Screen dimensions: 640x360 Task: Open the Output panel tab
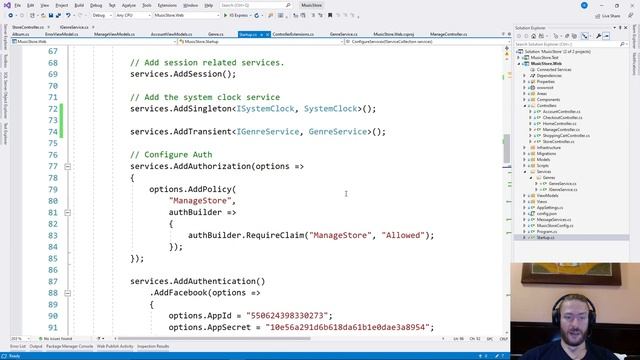pyautogui.click(x=36, y=347)
